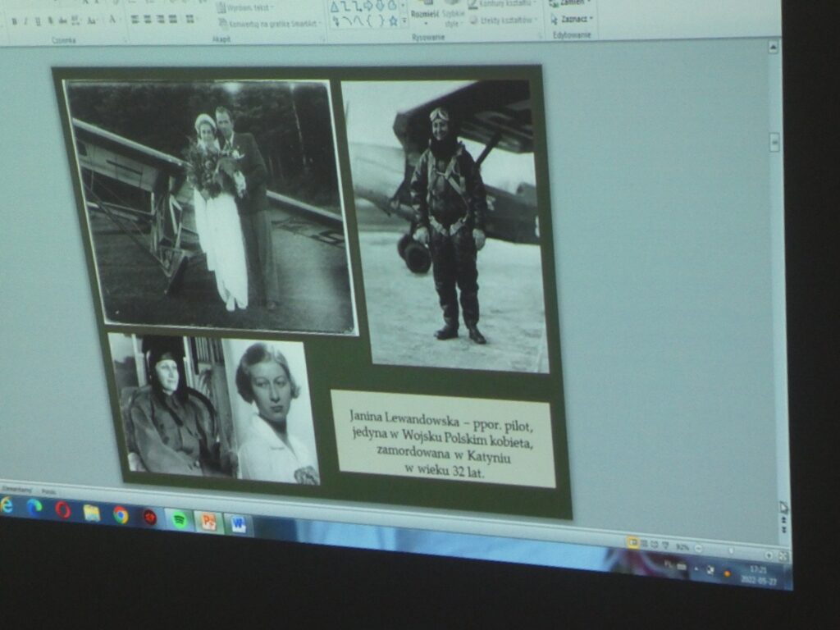Switch to Slide Sorter view

pyautogui.click(x=645, y=543)
